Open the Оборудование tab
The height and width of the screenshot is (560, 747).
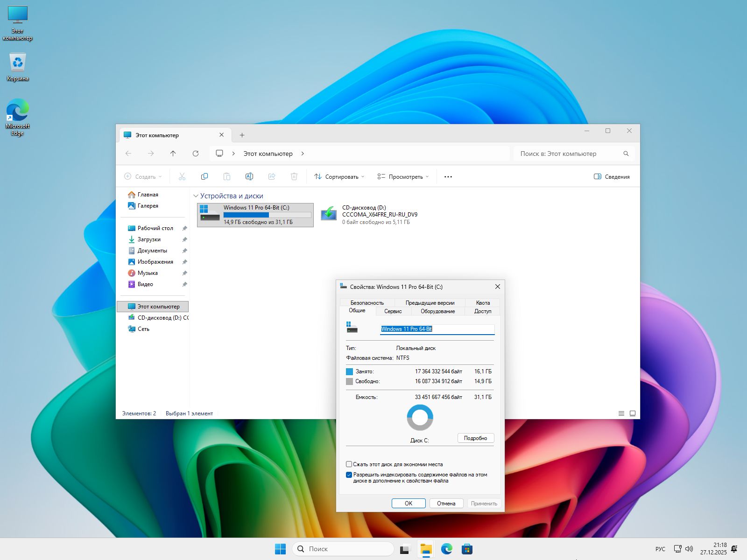pos(437,311)
